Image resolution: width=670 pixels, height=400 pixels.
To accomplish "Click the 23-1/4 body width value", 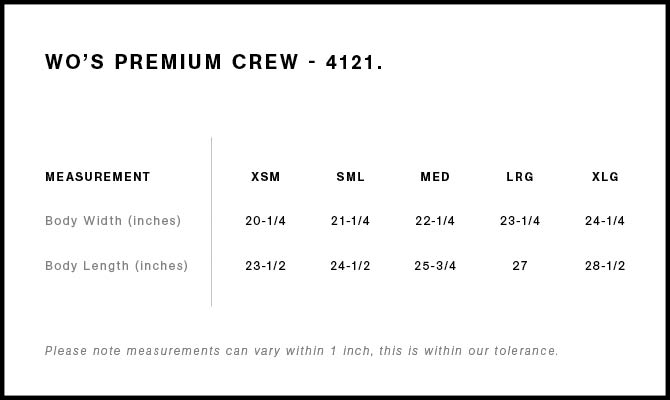I will coord(520,221).
